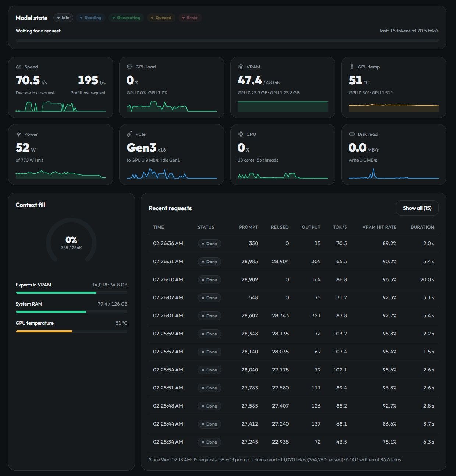Click the stacked layers icon beside VRAM
The height and width of the screenshot is (476, 456).
pyautogui.click(x=241, y=67)
